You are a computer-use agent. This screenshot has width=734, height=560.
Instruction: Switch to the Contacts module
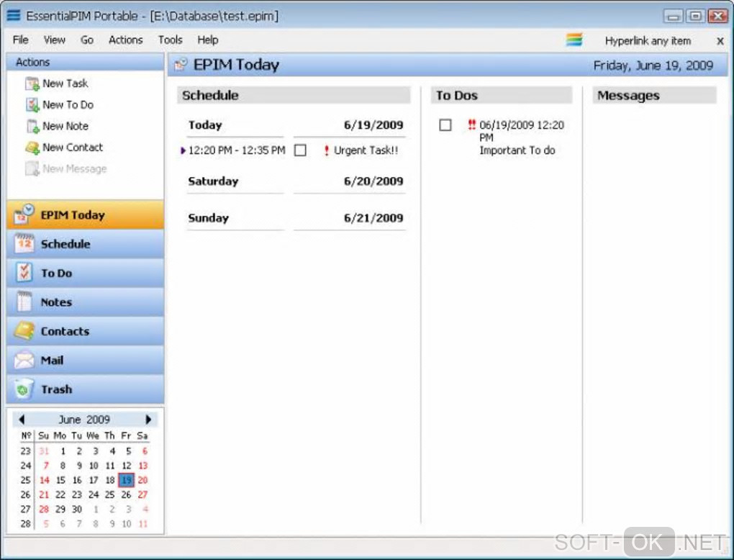click(85, 330)
